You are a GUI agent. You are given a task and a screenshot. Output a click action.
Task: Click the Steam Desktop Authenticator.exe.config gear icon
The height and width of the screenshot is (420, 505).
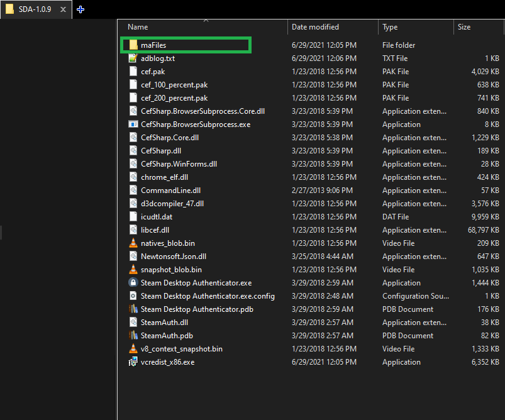point(133,296)
